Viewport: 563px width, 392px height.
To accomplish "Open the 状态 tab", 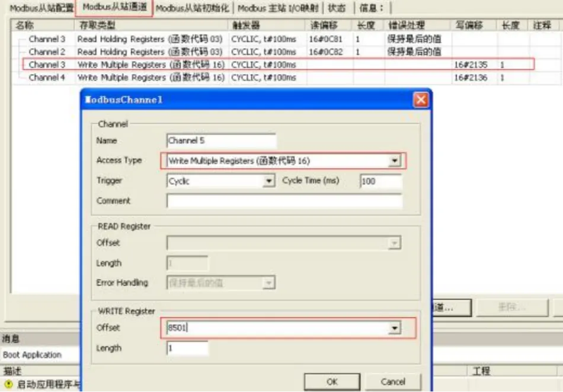I will [x=337, y=8].
